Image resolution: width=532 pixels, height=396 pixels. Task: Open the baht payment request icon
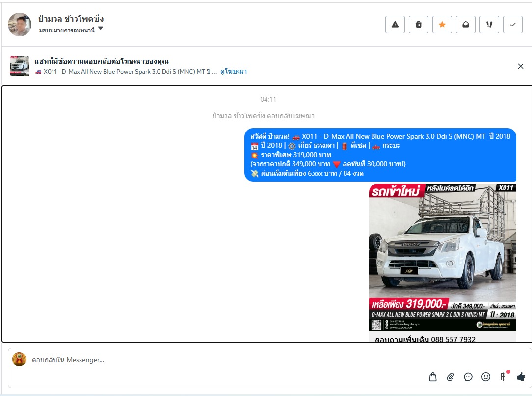[504, 377]
